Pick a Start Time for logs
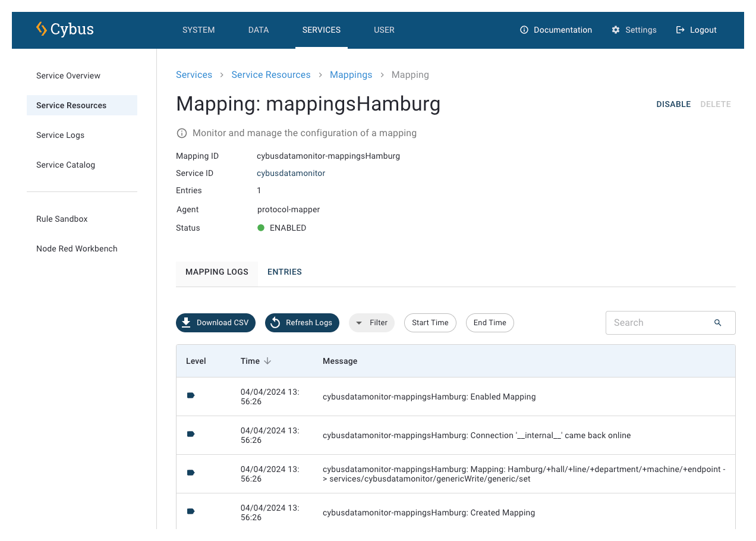756x541 pixels. tap(430, 323)
